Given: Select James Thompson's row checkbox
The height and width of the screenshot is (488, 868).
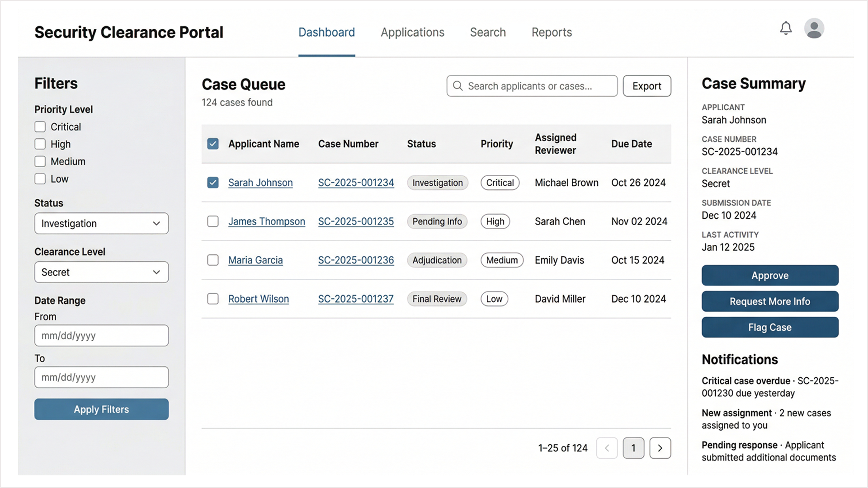Looking at the screenshot, I should pyautogui.click(x=213, y=221).
